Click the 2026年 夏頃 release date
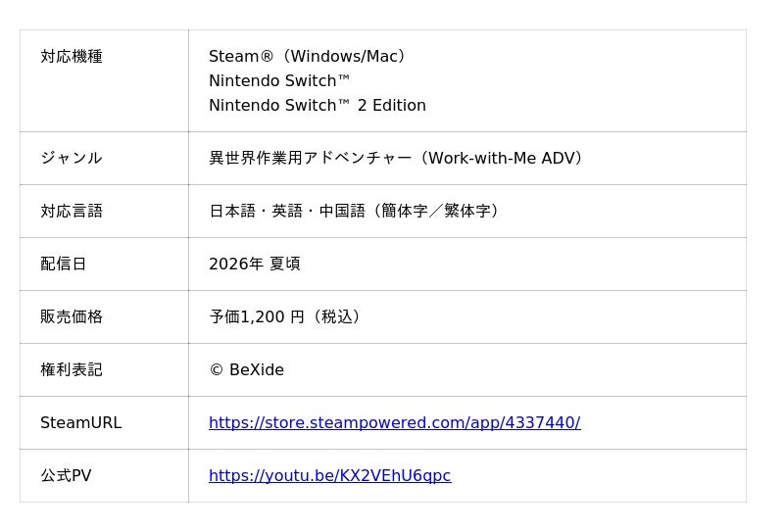The width and height of the screenshot is (784, 532). (x=255, y=265)
